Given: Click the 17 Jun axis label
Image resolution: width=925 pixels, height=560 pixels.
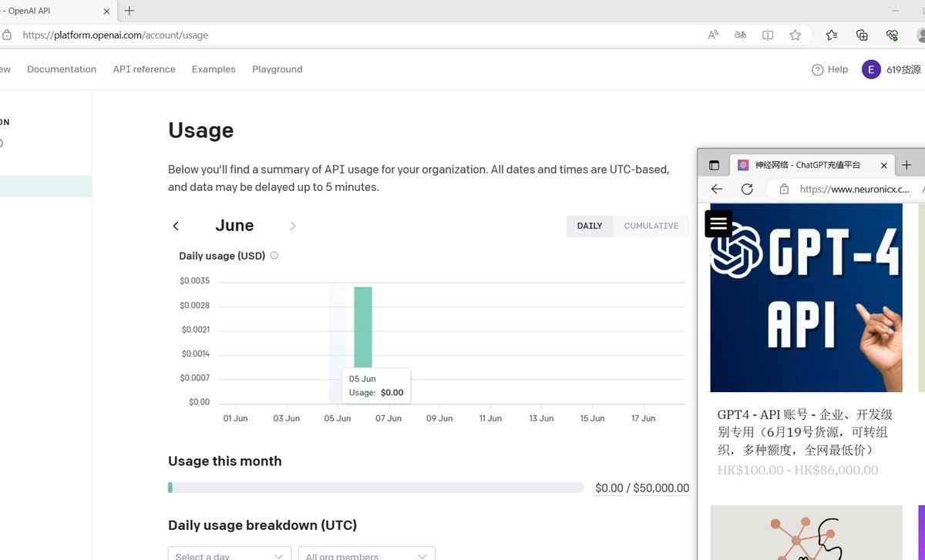Looking at the screenshot, I should click(644, 418).
